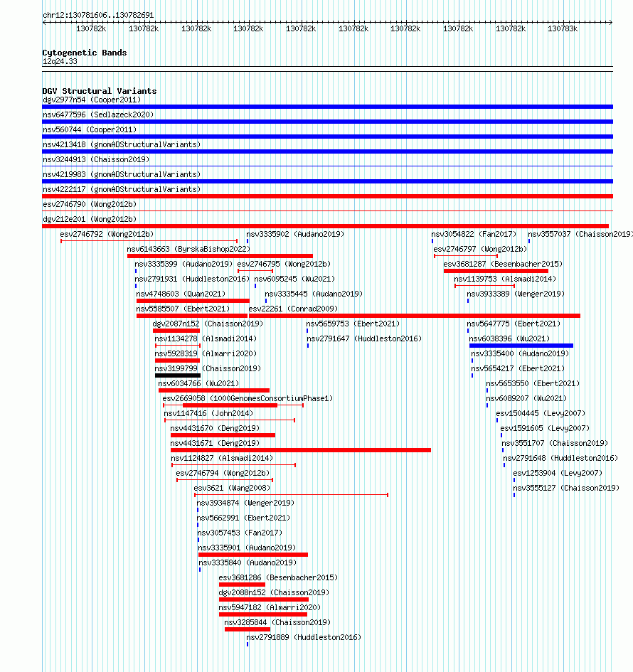The height and width of the screenshot is (672, 633).
Task: Click the Cytogenetic Bands track title
Action: click(x=85, y=53)
